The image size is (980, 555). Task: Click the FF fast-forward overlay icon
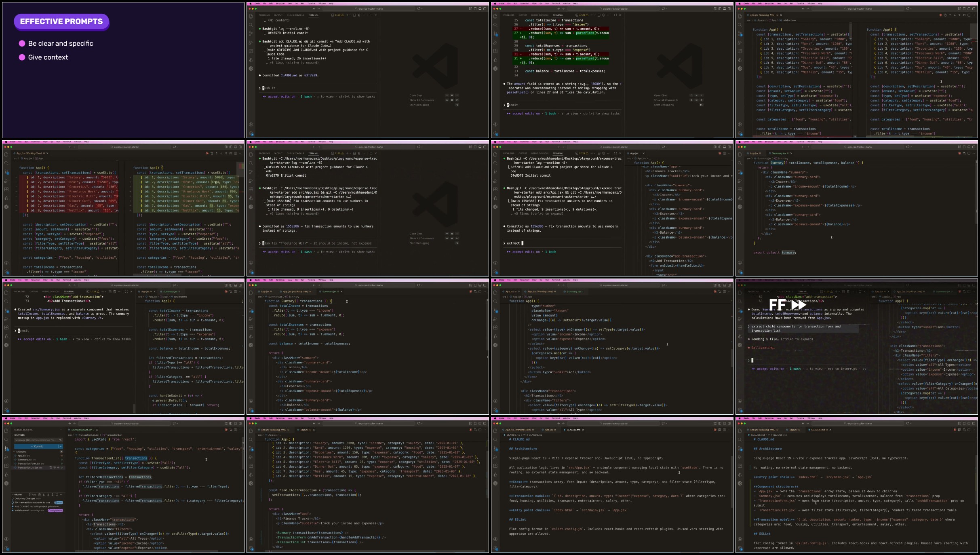pyautogui.click(x=787, y=305)
